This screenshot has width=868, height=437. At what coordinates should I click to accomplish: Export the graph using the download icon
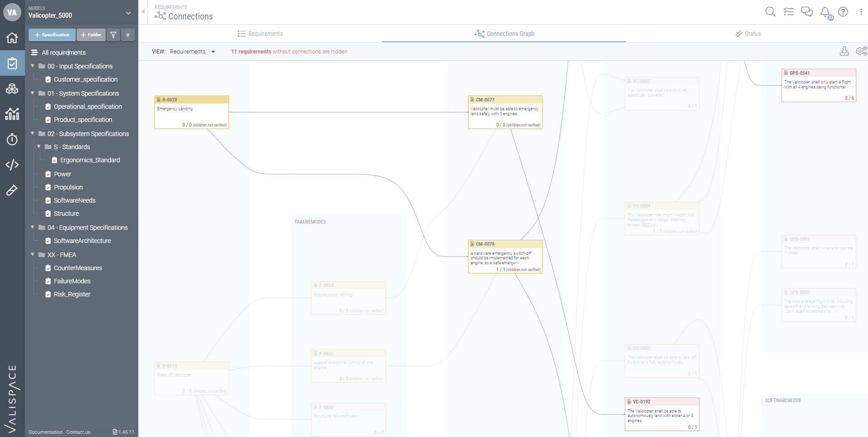[844, 51]
